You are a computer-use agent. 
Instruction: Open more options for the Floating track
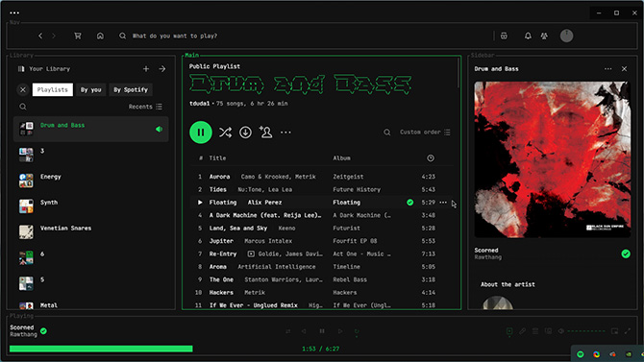(443, 203)
